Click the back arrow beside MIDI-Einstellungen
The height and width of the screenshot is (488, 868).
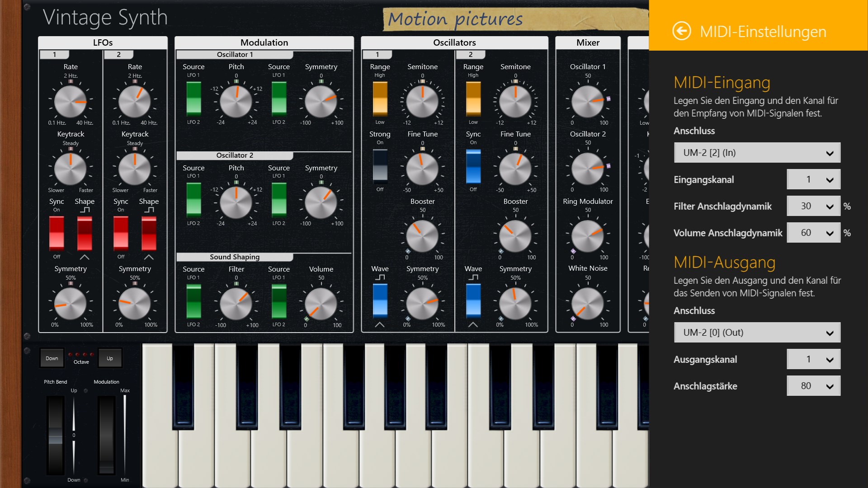click(681, 31)
